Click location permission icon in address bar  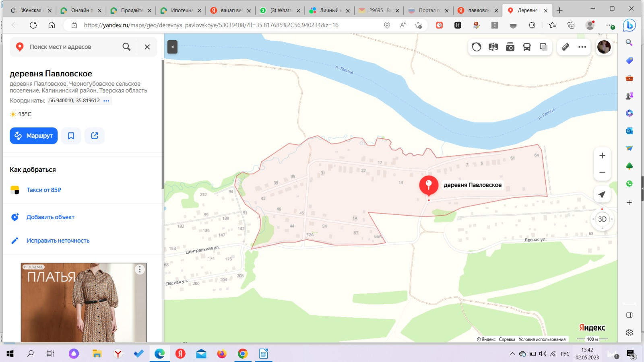click(x=387, y=25)
